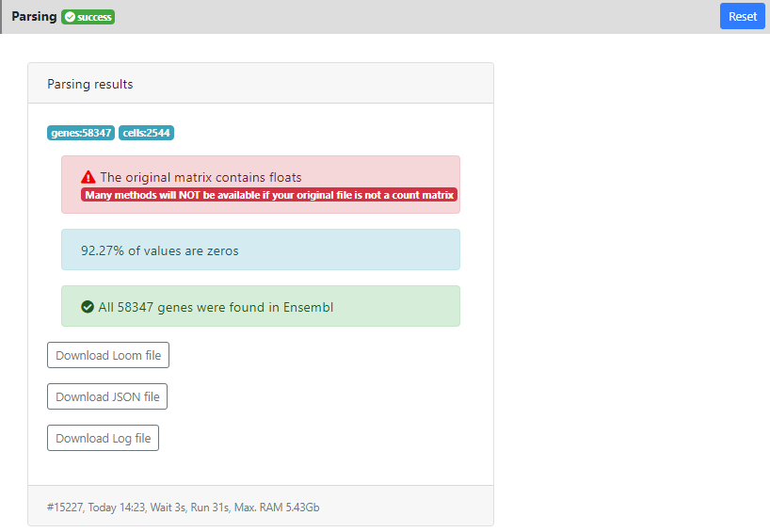Click the cells:2544 badge
This screenshot has height=532, width=770.
[146, 133]
